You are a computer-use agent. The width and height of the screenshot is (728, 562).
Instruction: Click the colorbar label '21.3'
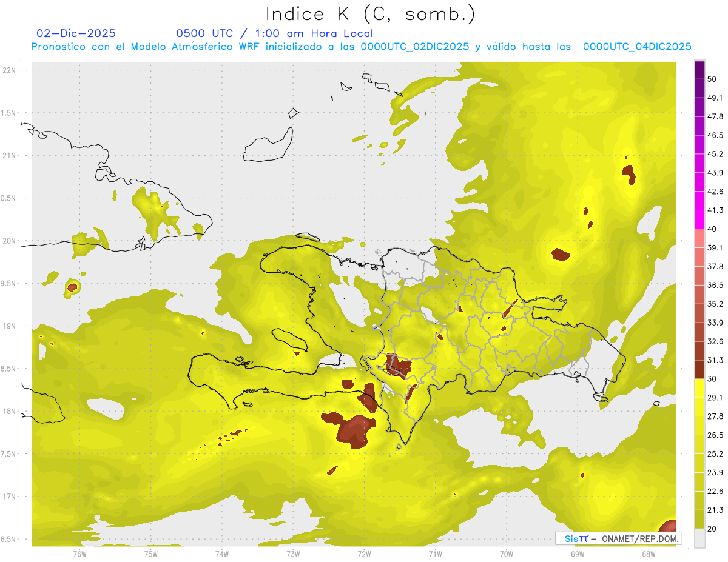point(715,510)
